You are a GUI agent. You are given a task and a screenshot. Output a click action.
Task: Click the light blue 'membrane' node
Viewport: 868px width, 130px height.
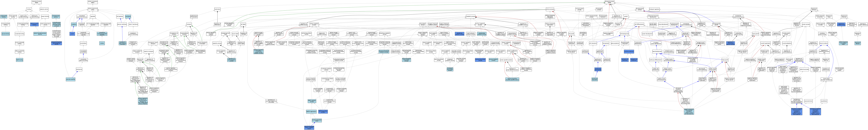128,17
